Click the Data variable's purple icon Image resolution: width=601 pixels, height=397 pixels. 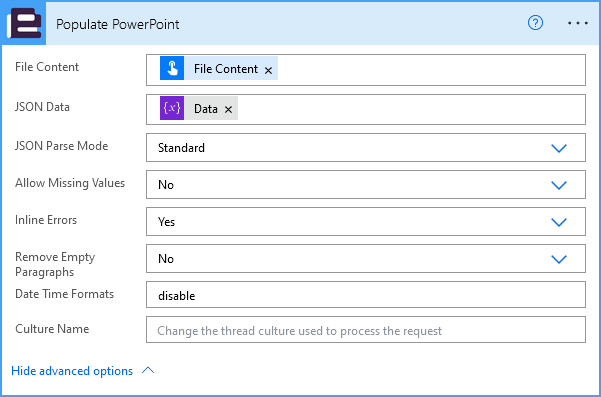(x=172, y=108)
